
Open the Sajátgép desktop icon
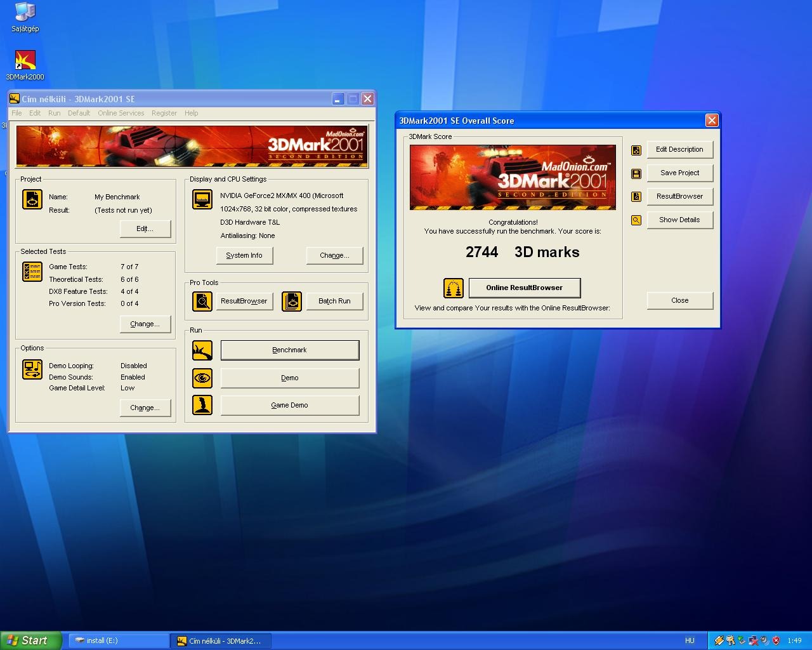pyautogui.click(x=25, y=17)
